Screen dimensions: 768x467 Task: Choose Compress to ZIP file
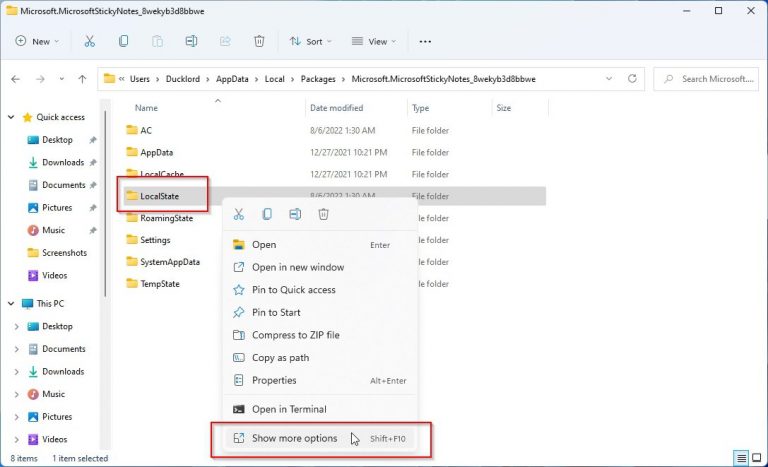tap(319, 335)
